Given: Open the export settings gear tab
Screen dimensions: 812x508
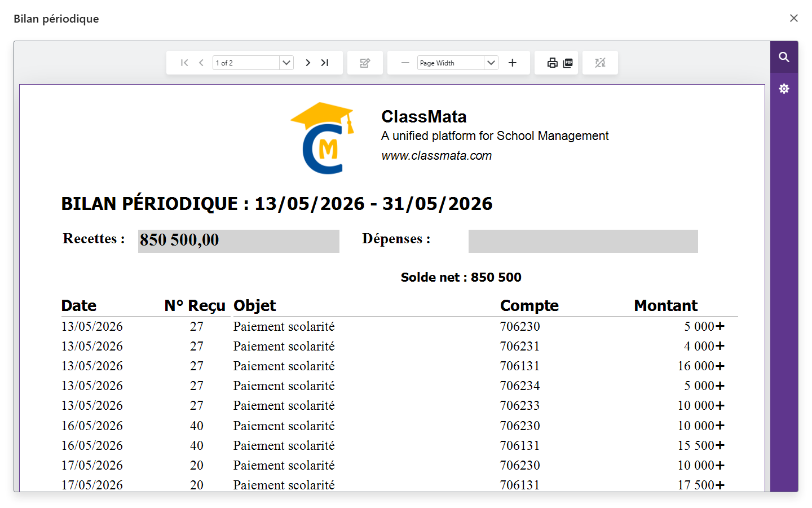Looking at the screenshot, I should click(784, 89).
